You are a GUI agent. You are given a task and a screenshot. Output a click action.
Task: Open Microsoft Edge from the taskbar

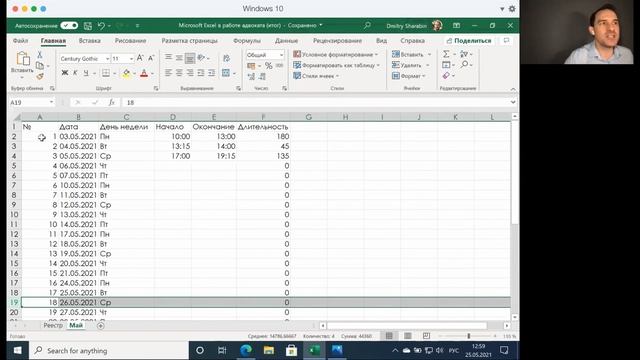246,350
